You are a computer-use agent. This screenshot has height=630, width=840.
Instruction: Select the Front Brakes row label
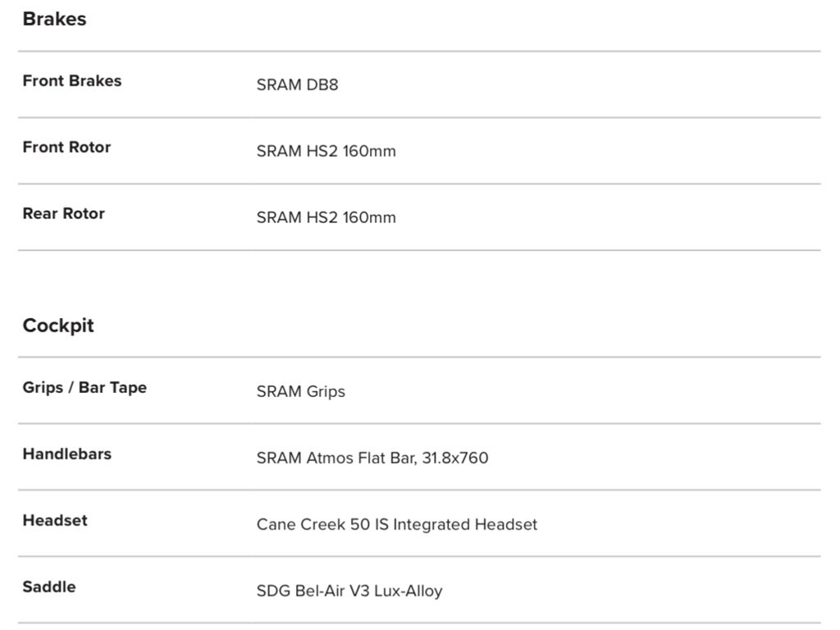click(x=72, y=81)
